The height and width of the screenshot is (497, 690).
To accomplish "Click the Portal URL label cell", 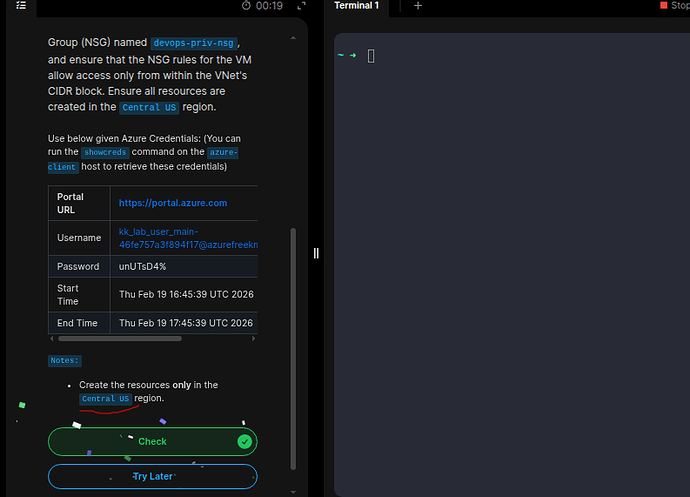I will click(79, 203).
